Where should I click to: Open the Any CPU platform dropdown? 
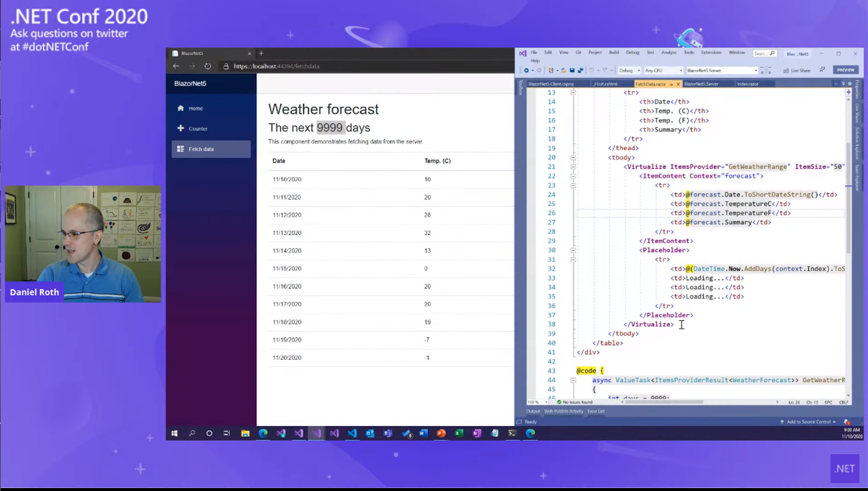(x=663, y=71)
